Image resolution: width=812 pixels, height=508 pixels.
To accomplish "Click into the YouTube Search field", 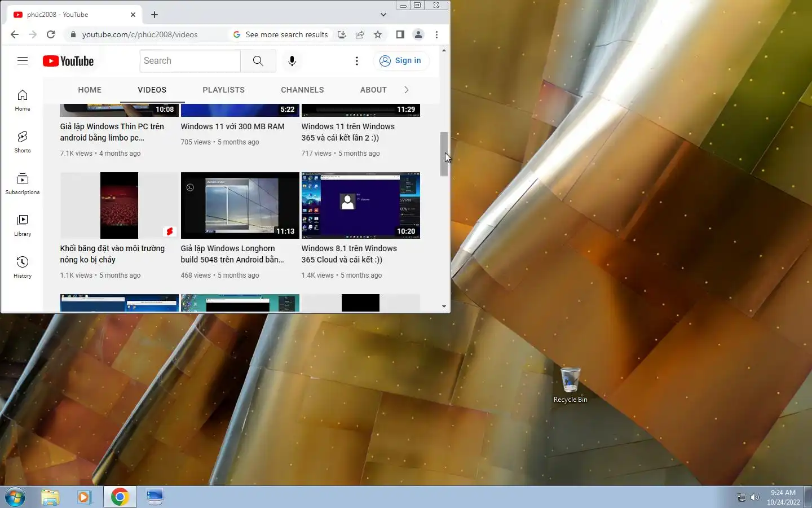I will 190,61.
